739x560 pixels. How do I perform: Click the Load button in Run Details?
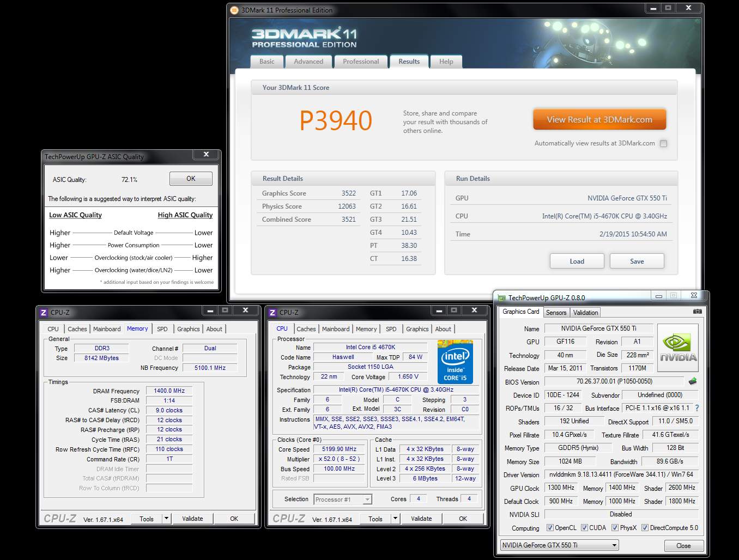click(577, 261)
